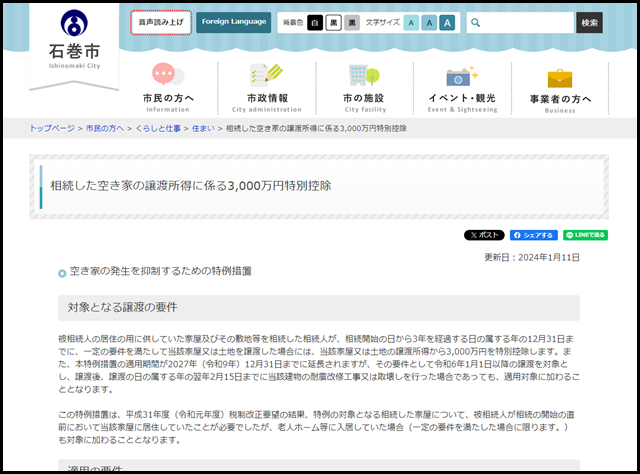This screenshot has height=474, width=640.
Task: Set text size to medium A
Action: pyautogui.click(x=429, y=23)
